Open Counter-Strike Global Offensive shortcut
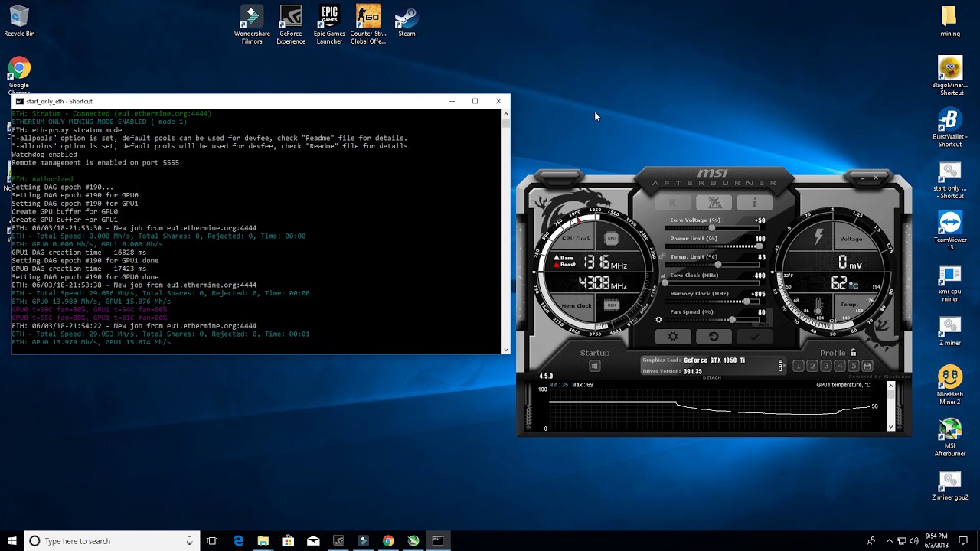The height and width of the screenshot is (551, 980). (368, 24)
